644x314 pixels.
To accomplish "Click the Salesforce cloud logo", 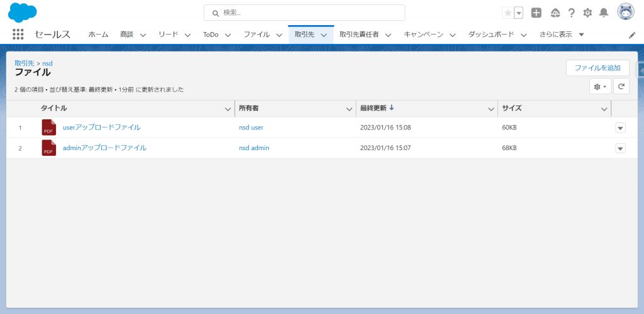I will (23, 13).
